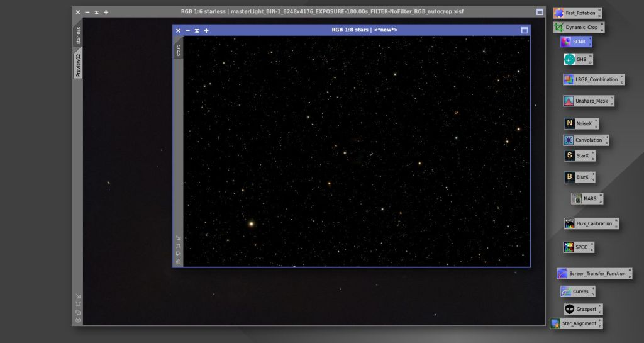Click the plus button on stars window

(206, 30)
